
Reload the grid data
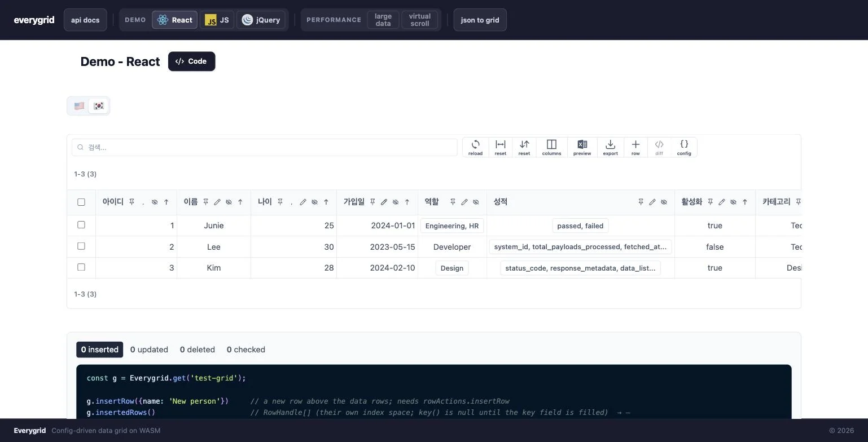pyautogui.click(x=475, y=147)
